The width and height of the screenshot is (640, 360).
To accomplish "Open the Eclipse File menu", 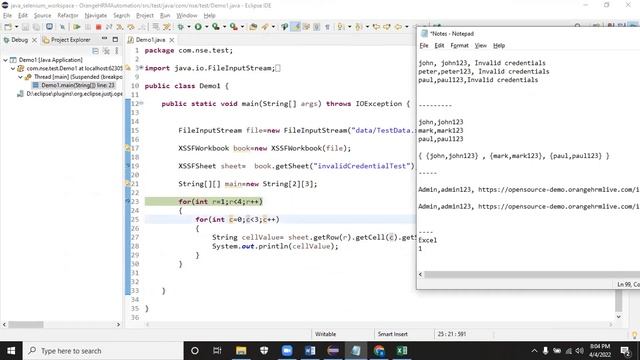I will [7, 16].
